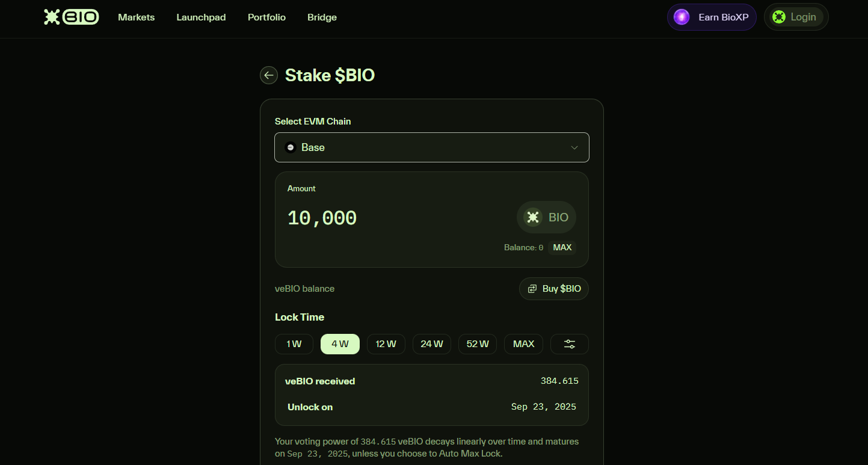This screenshot has width=868, height=465.
Task: Pick the 24 W lock period
Action: [x=432, y=344]
